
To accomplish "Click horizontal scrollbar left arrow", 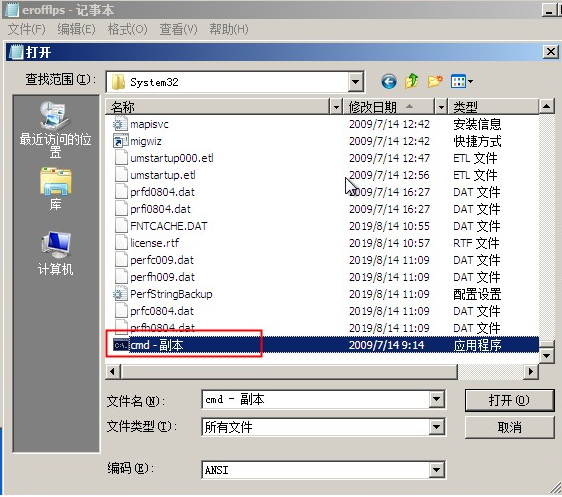I will pos(113,372).
